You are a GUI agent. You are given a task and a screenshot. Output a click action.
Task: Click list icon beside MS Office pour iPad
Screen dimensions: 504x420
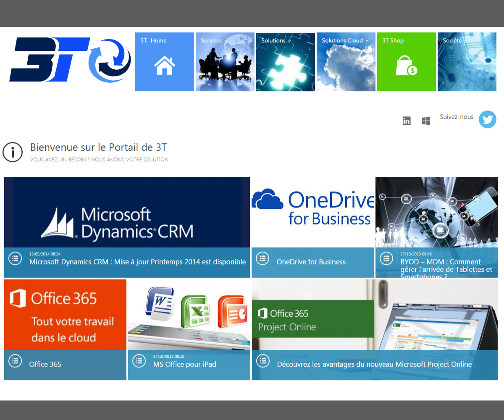139,361
